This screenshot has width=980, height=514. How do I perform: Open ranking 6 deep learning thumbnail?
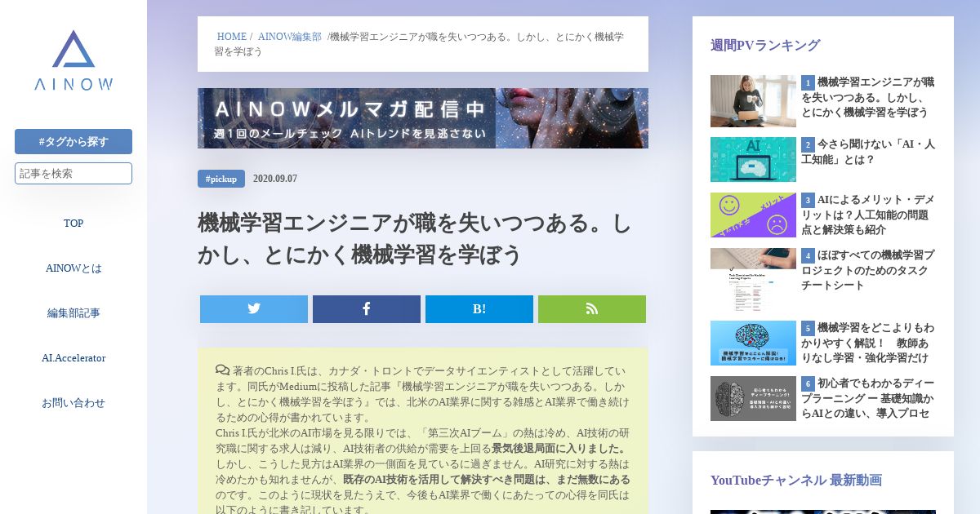point(753,398)
